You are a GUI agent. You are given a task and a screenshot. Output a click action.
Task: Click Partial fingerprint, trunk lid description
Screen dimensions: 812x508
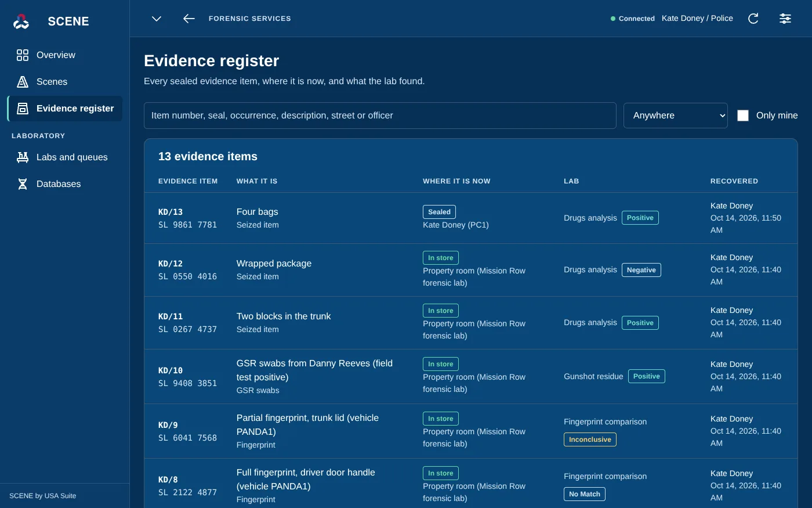coord(307,425)
